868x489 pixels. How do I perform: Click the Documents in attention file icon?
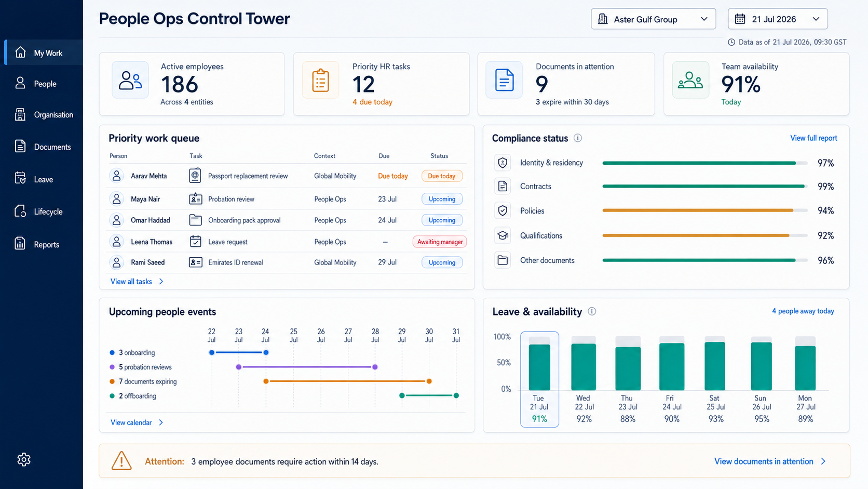click(504, 80)
